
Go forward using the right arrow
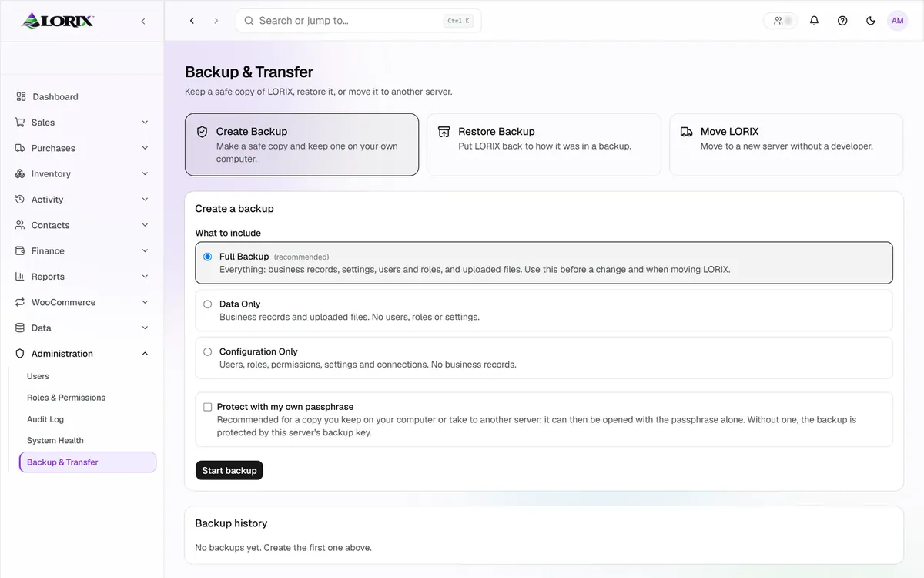[x=216, y=21]
